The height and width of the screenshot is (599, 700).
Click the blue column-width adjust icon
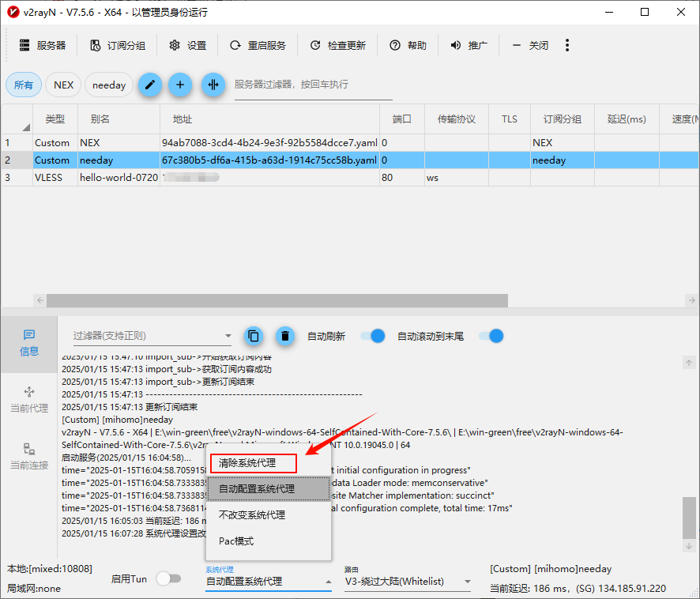pyautogui.click(x=213, y=85)
